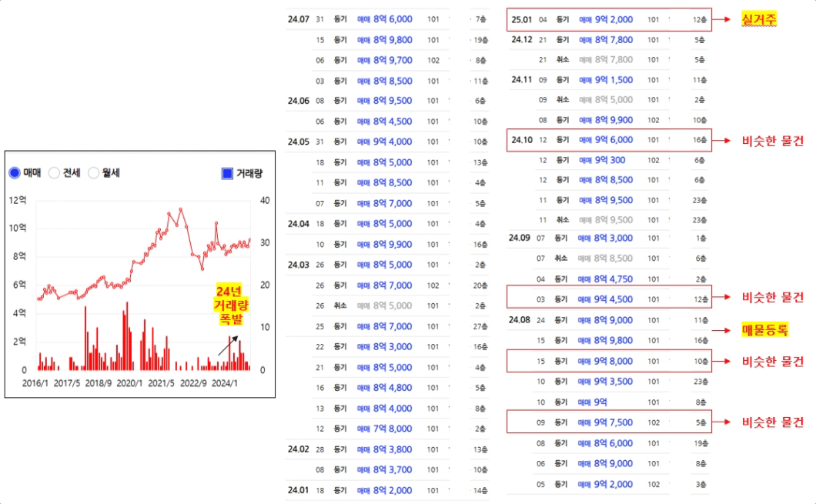Click the 24.05 month label

pos(298,142)
